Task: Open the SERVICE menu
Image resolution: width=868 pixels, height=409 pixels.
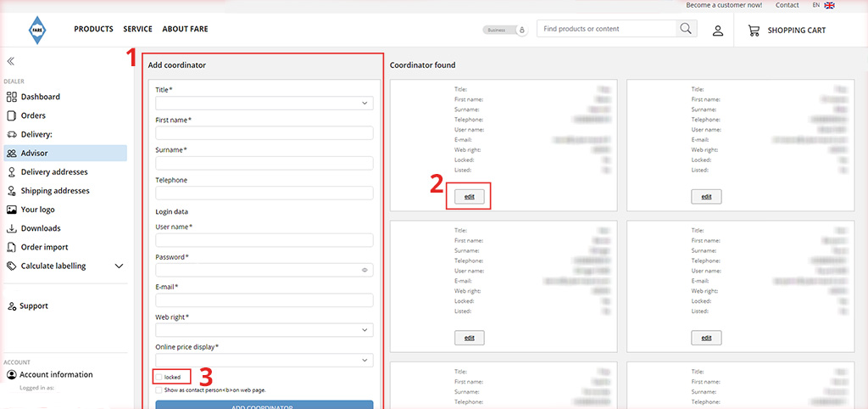Action: (138, 30)
